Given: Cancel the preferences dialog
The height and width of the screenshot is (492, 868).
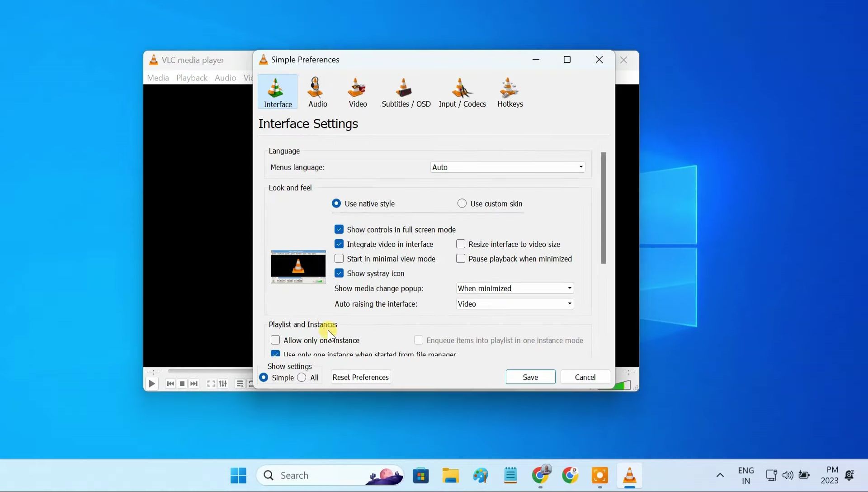Looking at the screenshot, I should tap(585, 377).
